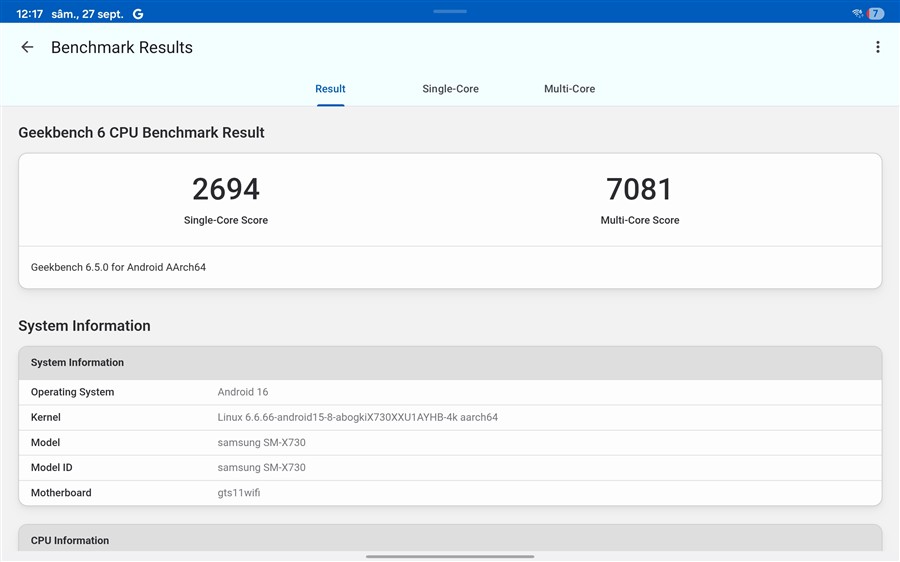This screenshot has height=562, width=900.
Task: Switch to the Single-Core tab
Action: 450,89
